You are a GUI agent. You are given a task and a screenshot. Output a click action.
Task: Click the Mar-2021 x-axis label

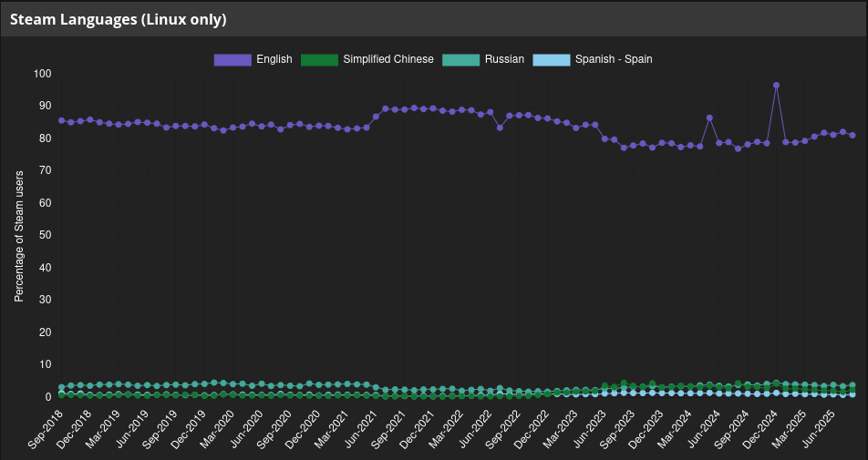point(332,430)
